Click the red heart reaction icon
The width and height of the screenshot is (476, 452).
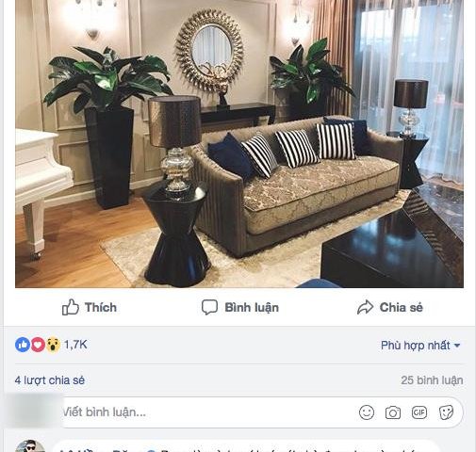pyautogui.click(x=38, y=345)
